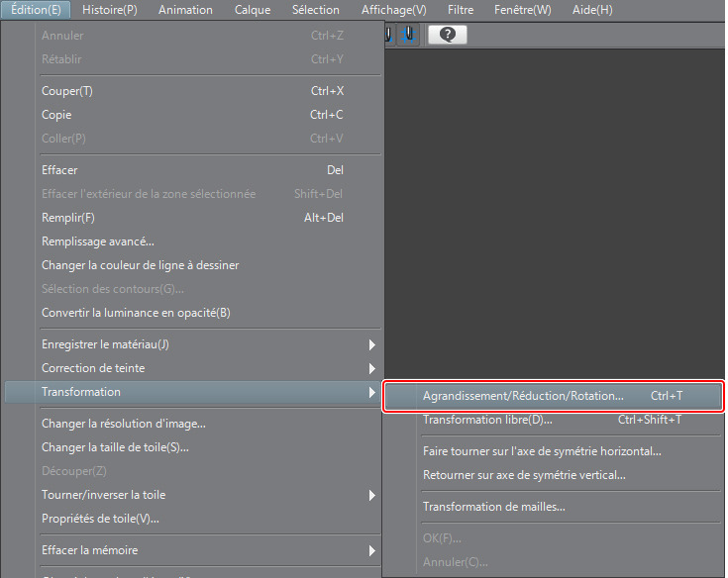Select Agrandissement/Réduction/Rotation... in the submenu

(553, 396)
